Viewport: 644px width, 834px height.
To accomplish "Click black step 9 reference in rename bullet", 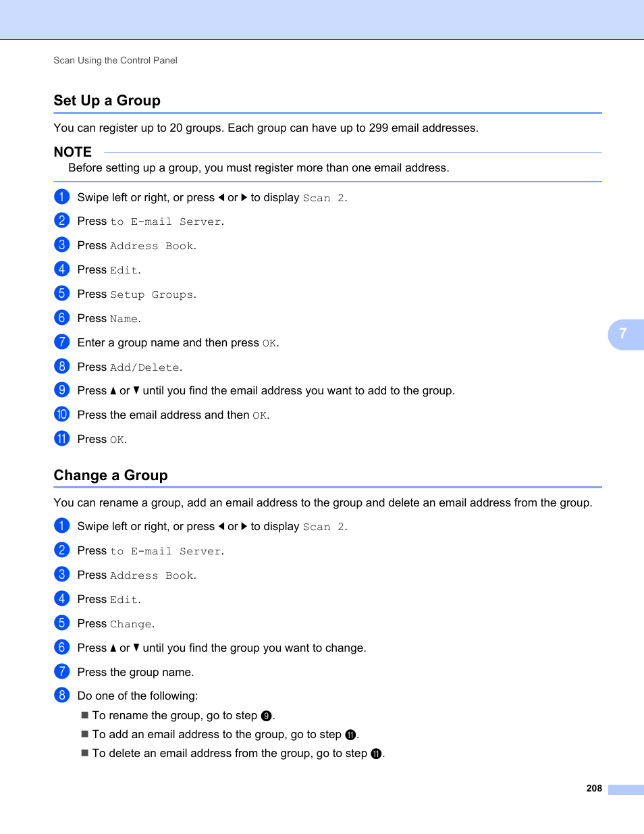I will pyautogui.click(x=267, y=716).
